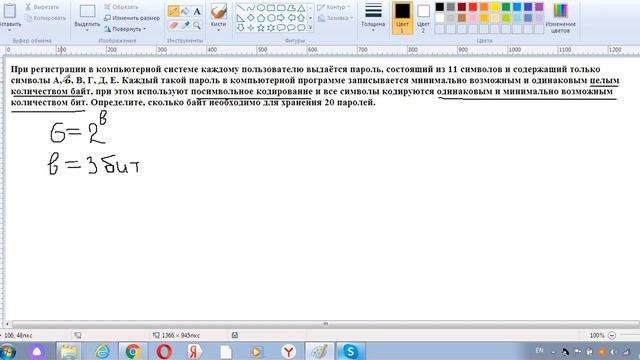The width and height of the screenshot is (640, 360).
Task: Click the "100%" zoom level text
Action: click(x=597, y=335)
